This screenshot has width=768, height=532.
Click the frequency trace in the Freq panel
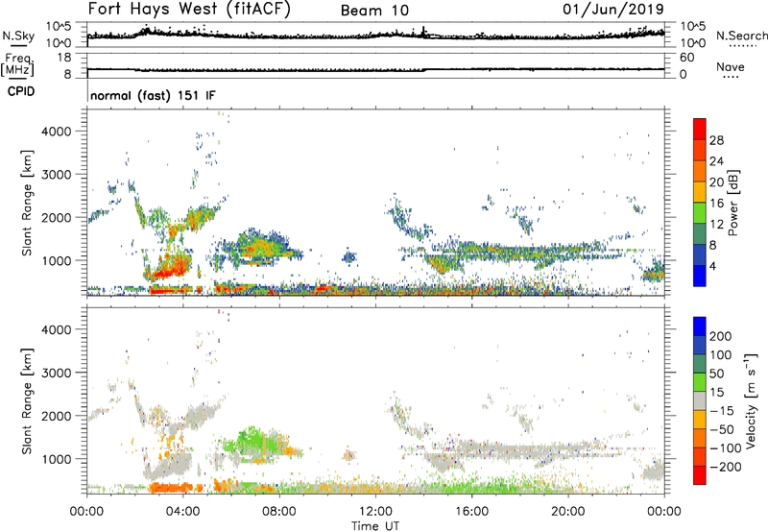tap(375, 69)
